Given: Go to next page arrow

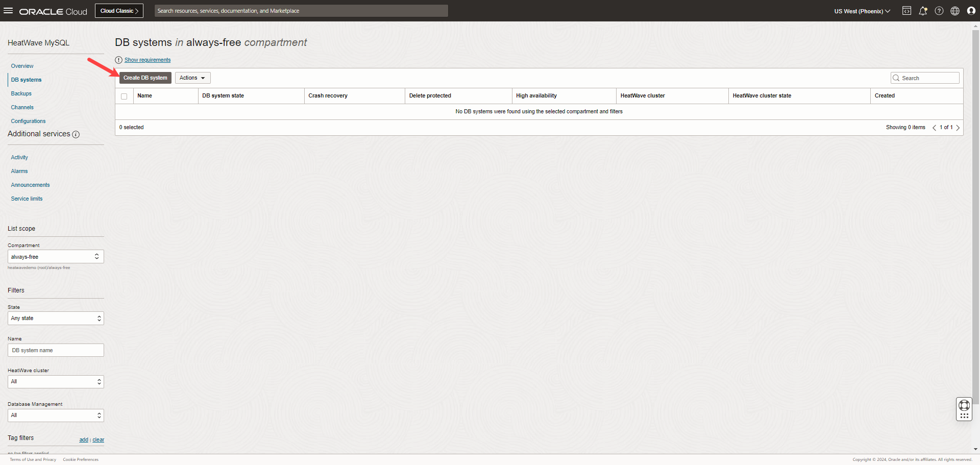Looking at the screenshot, I should 958,128.
